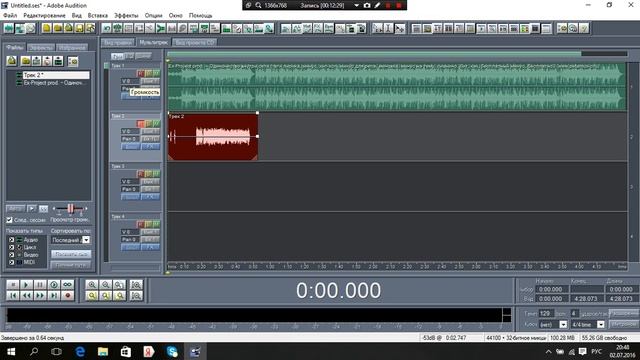Click the Undo toolbar icon
The width and height of the screenshot is (640, 360).
(x=107, y=28)
